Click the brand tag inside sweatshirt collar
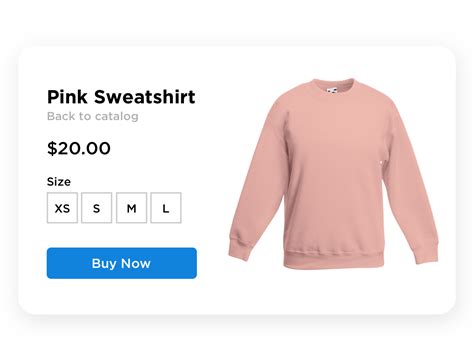Viewport: 474px width, 364px height. (x=332, y=91)
